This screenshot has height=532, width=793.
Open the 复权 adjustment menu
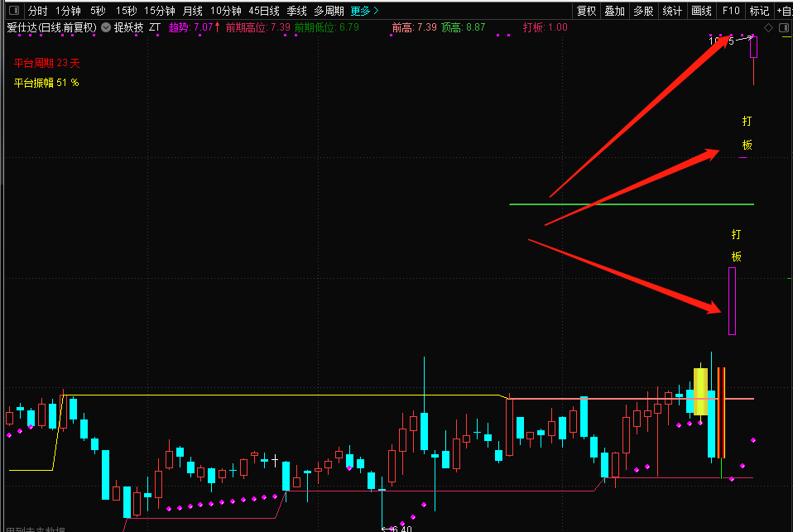click(586, 11)
